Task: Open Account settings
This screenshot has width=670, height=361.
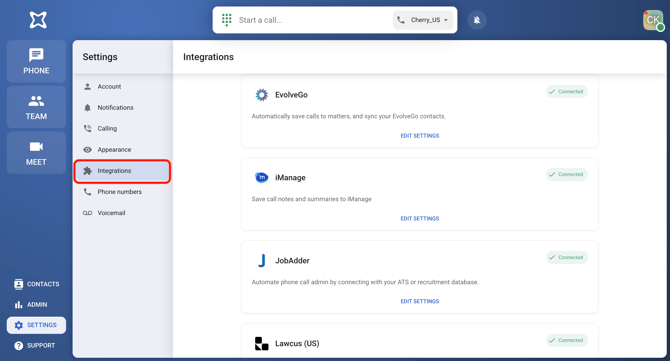Action: click(x=123, y=86)
